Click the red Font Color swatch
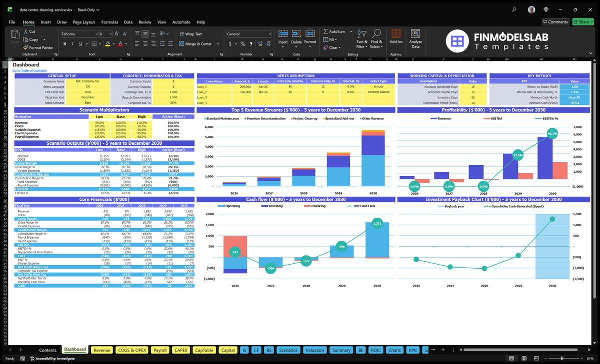 (120, 44)
